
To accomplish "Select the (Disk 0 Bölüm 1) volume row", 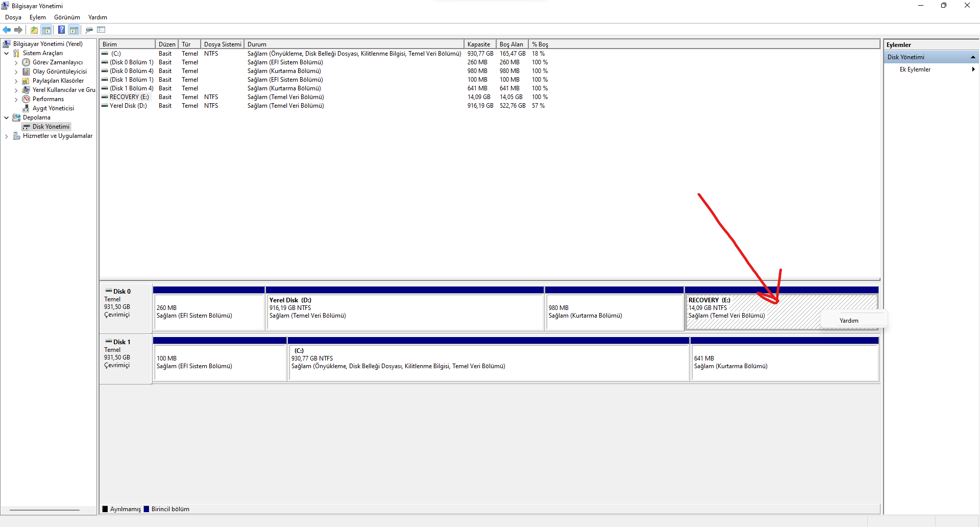I will [x=325, y=62].
